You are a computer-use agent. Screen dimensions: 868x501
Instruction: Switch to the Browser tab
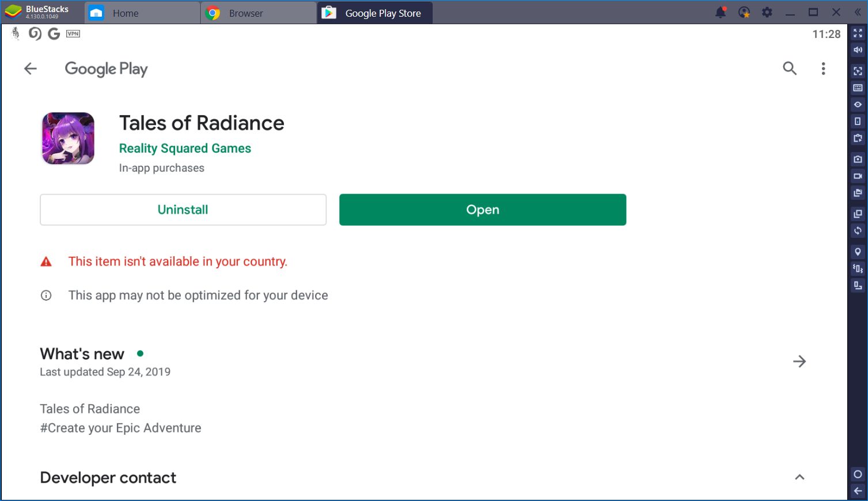click(258, 13)
